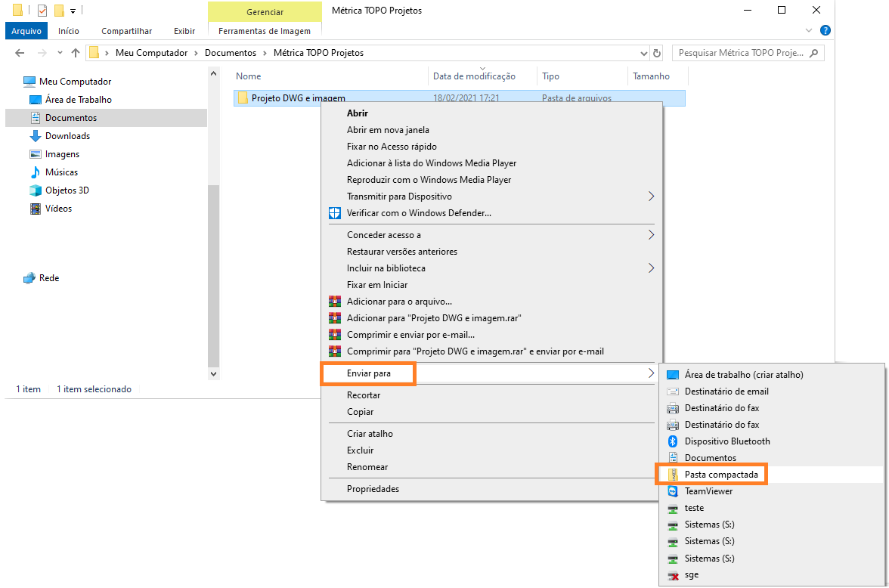Expand Transmitir para Dispositivo submenu arrow
The width and height of the screenshot is (889, 588).
click(x=651, y=197)
